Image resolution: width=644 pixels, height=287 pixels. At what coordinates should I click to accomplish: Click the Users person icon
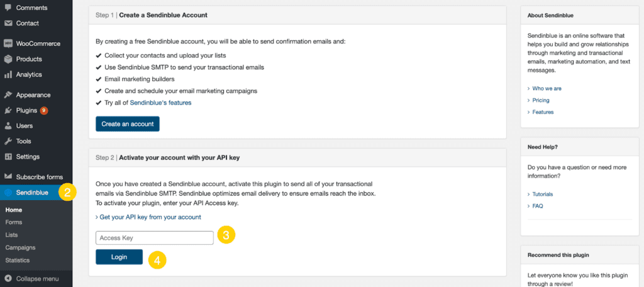8,126
